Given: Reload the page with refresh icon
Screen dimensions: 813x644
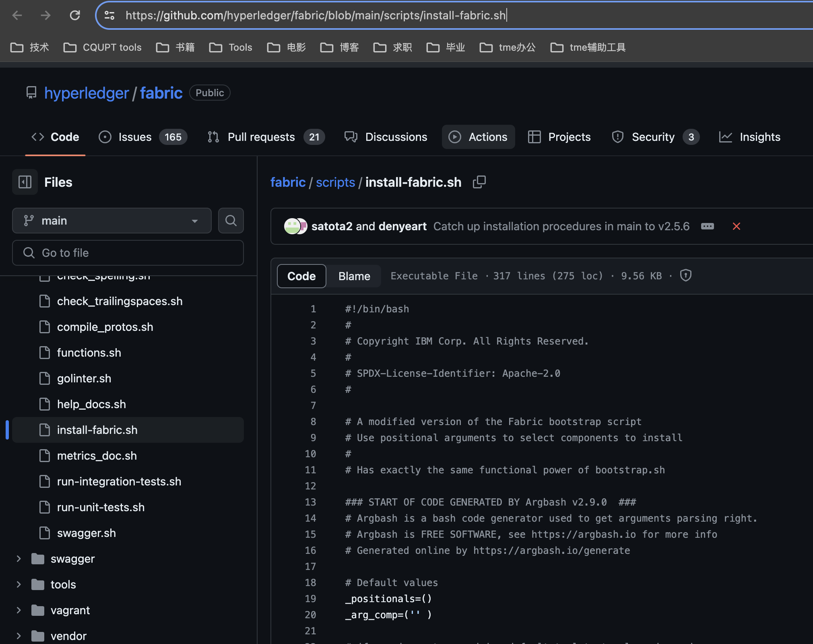Looking at the screenshot, I should 75,15.
